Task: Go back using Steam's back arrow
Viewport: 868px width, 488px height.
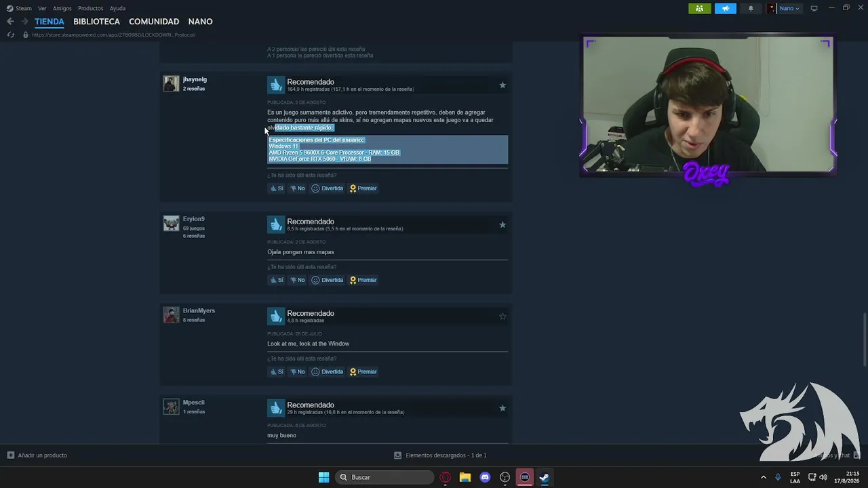Action: 10,22
